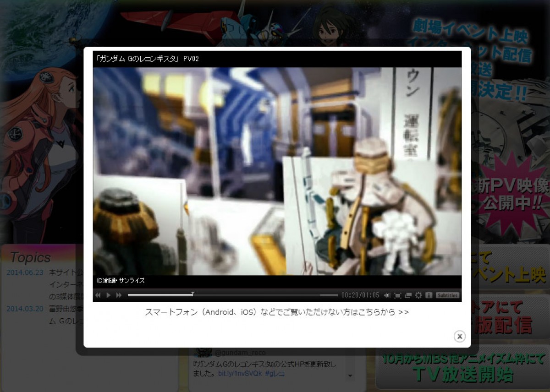Click the video seek bar handle
Image resolution: width=550 pixels, height=392 pixels.
[192, 294]
